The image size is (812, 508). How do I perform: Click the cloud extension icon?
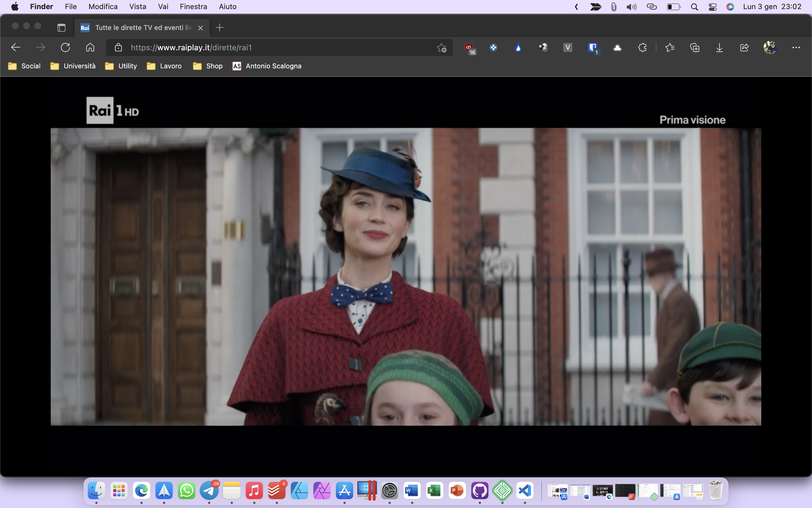pos(617,48)
